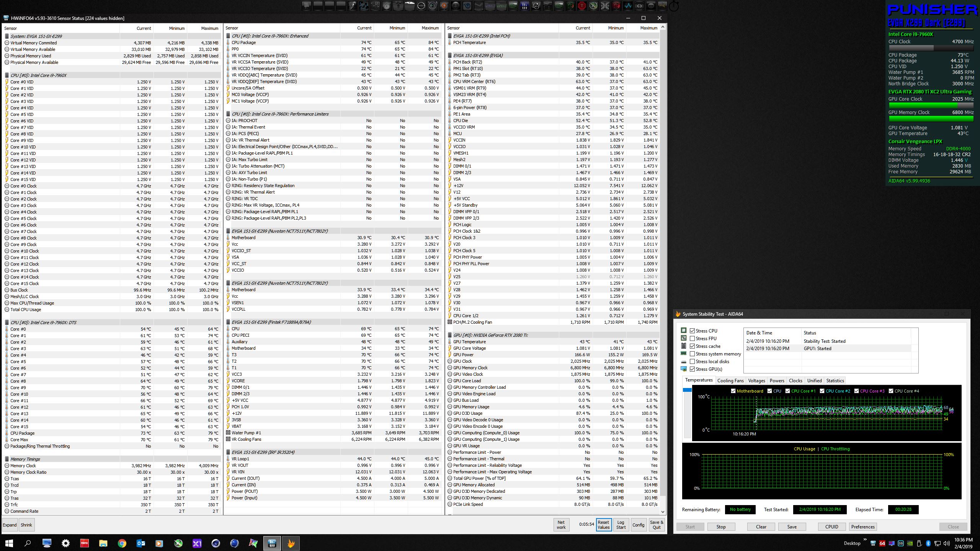Click the red AIDA64 tray icon
Viewport: 980px width, 551px height.
point(882,543)
